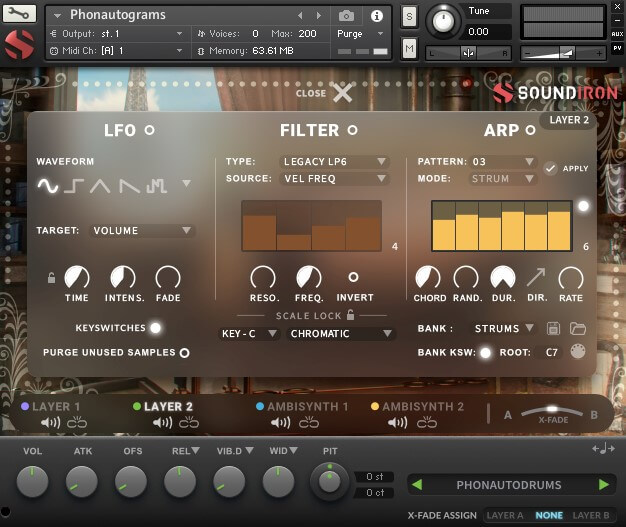
Task: Open the ARP PATTERN 03 dropdown
Action: 503,161
